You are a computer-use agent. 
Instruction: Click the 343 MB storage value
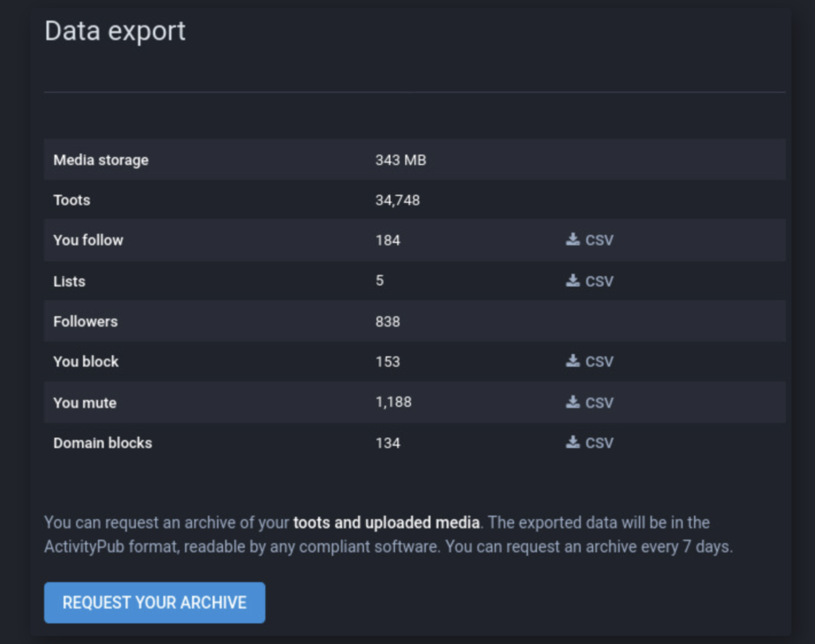pos(401,159)
